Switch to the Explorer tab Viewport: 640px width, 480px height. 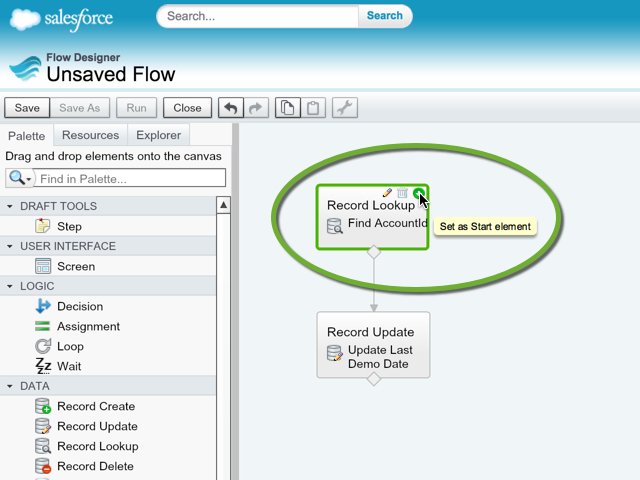coord(159,135)
